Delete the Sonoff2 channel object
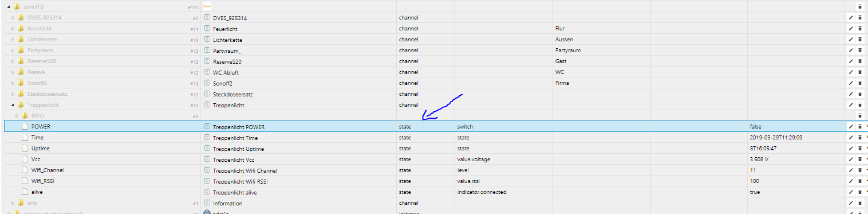This screenshot has height=214, width=868. pyautogui.click(x=859, y=83)
